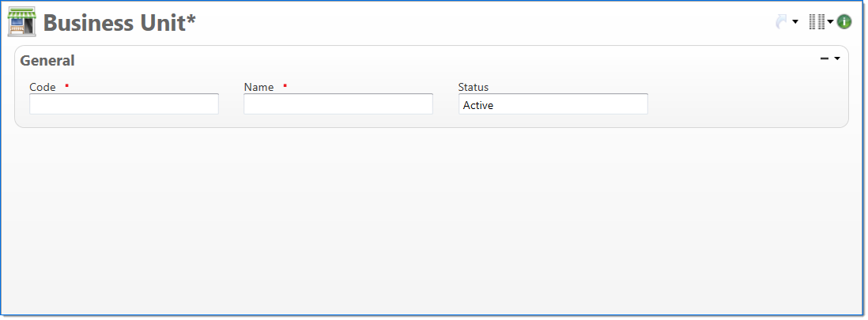
Task: Click the Status field label
Action: pos(474,87)
